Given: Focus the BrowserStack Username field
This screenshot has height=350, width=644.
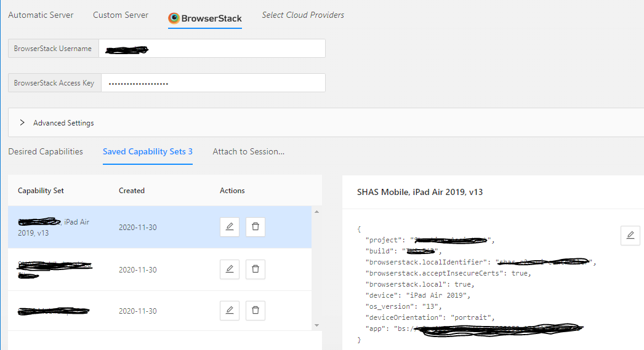Looking at the screenshot, I should 212,49.
